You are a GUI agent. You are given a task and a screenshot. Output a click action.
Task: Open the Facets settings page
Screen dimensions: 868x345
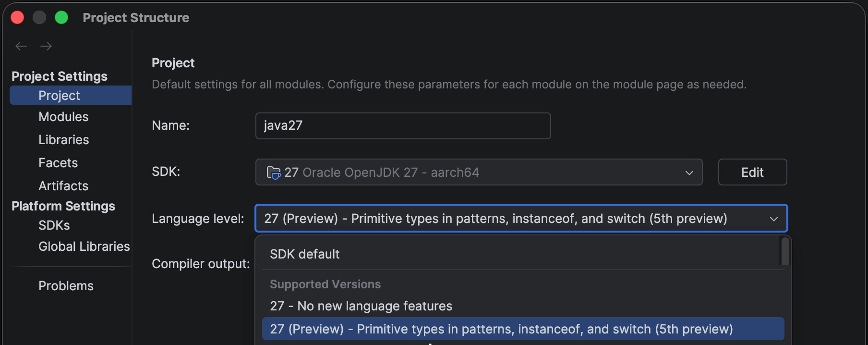point(58,163)
